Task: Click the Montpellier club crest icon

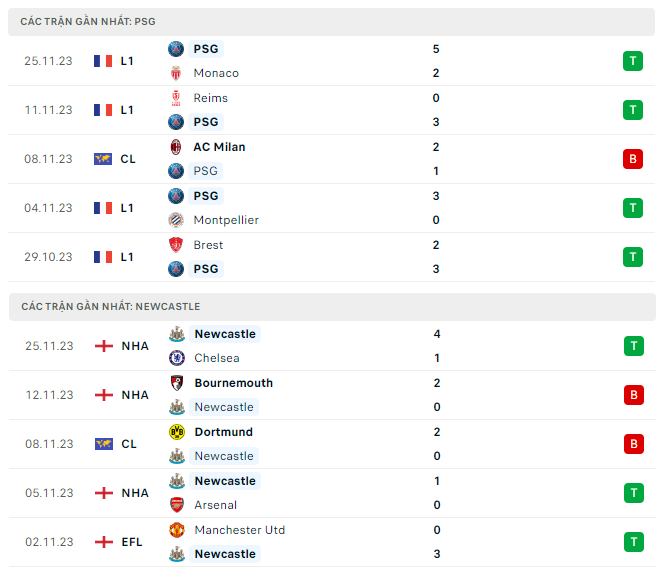Action: 177,220
